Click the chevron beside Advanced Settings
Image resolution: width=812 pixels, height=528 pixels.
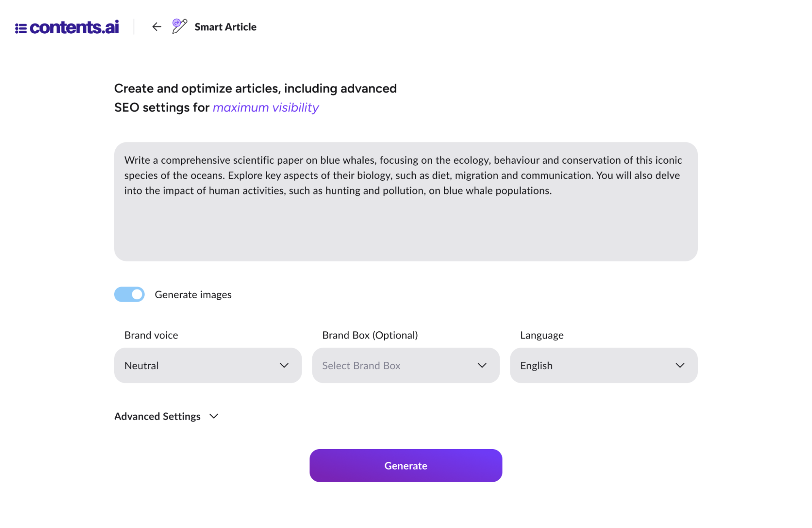coord(214,416)
